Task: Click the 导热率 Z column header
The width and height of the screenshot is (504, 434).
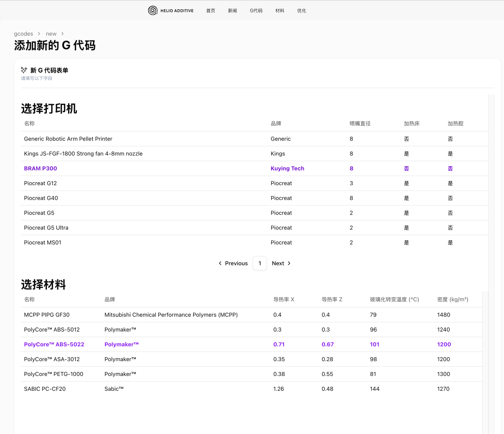Action: click(332, 299)
